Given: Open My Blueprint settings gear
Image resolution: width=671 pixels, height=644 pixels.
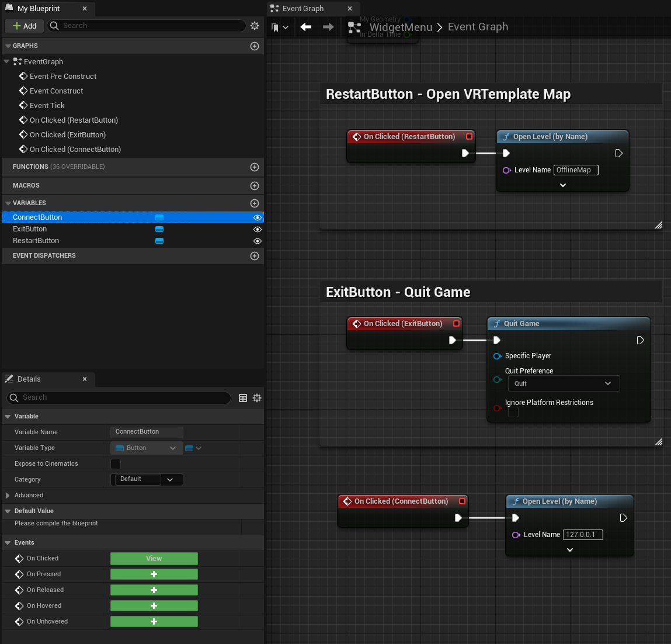Looking at the screenshot, I should (255, 26).
